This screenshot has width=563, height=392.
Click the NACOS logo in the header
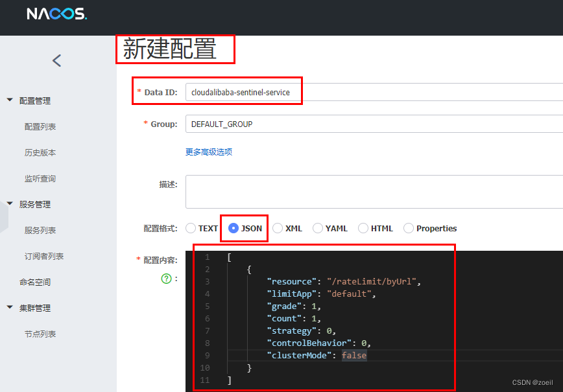click(x=56, y=13)
